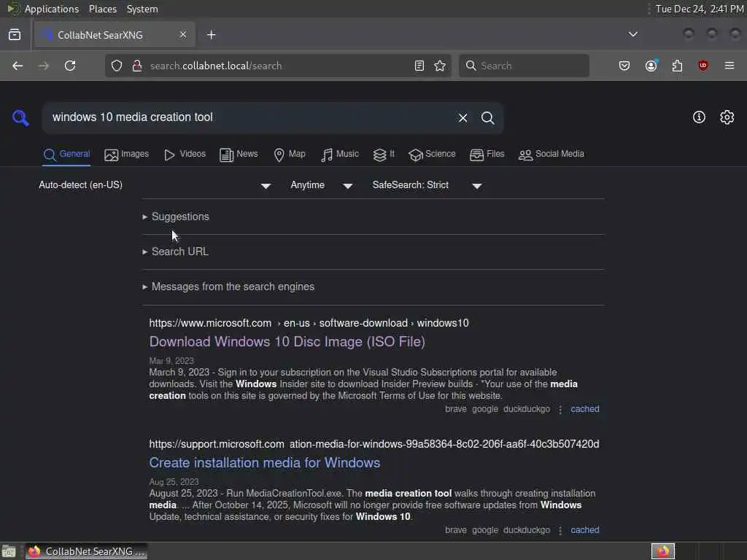
Task: Switch to the Map tab
Action: pyautogui.click(x=289, y=155)
